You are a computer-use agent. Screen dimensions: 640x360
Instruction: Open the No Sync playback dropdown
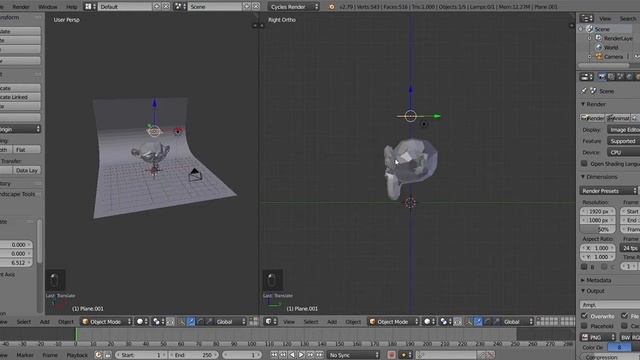[353, 355]
